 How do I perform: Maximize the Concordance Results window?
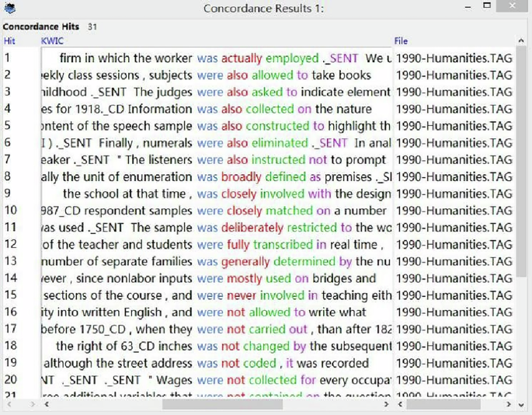pyautogui.click(x=487, y=5)
